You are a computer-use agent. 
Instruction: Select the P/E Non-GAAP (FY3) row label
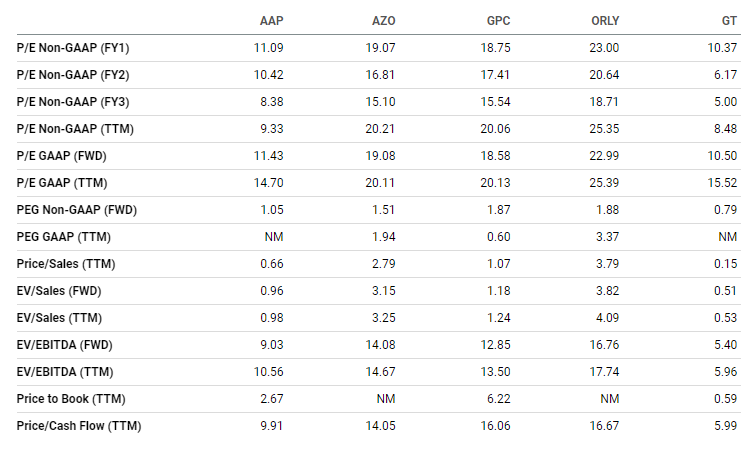point(73,102)
